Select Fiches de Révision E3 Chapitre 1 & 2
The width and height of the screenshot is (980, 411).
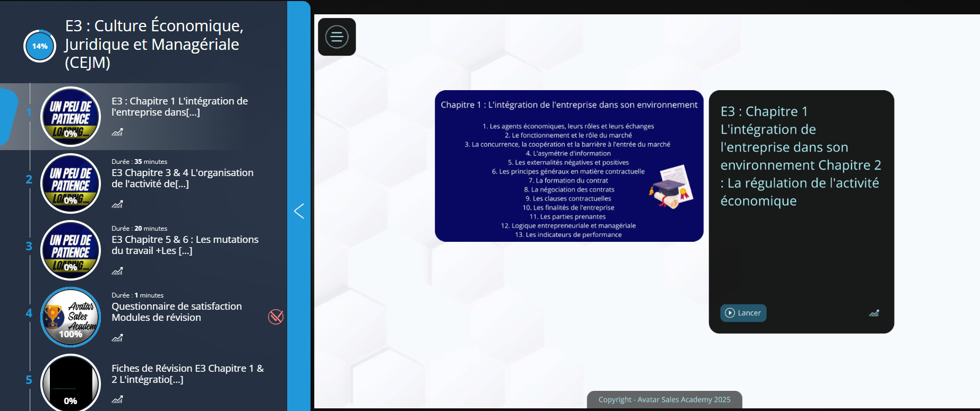[x=187, y=374]
